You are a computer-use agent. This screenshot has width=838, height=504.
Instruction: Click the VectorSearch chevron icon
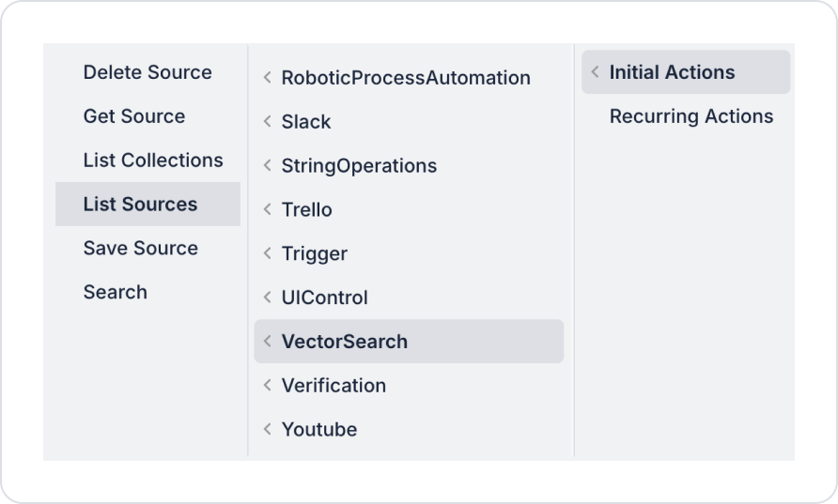click(268, 342)
